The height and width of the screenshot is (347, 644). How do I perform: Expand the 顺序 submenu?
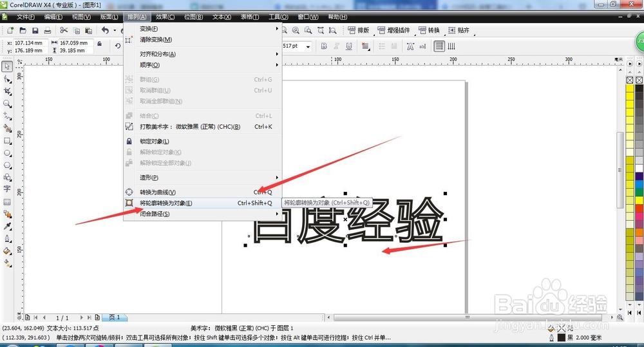pos(202,65)
